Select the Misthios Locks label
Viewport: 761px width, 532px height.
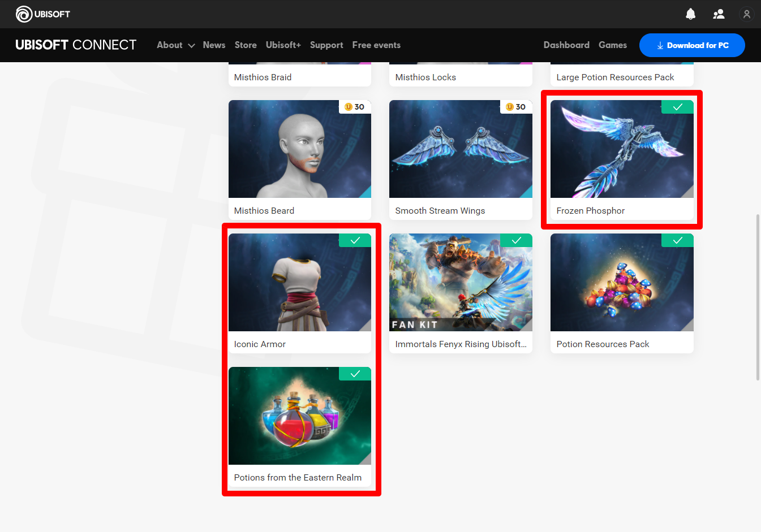[425, 77]
